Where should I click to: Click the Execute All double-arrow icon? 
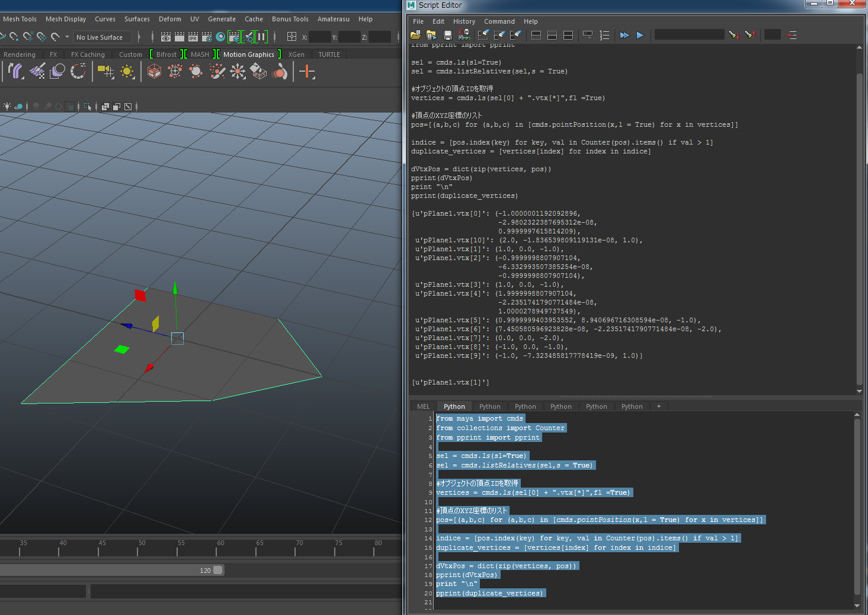(x=624, y=36)
